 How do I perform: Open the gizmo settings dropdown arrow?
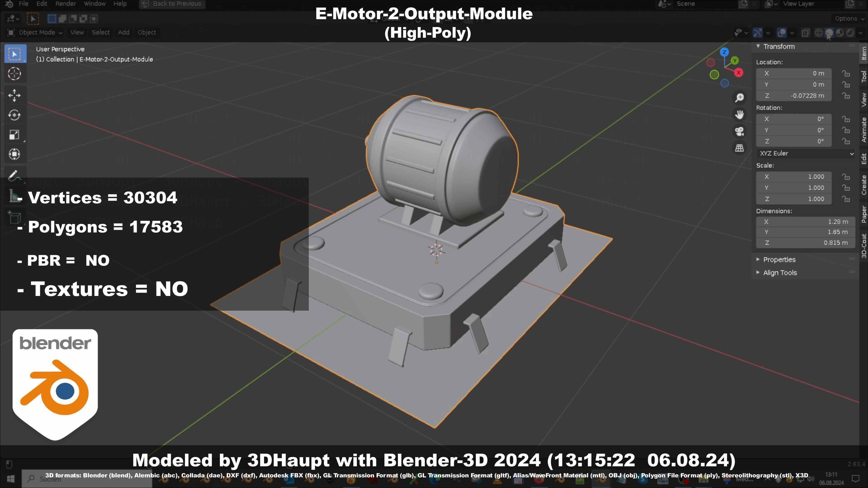768,33
